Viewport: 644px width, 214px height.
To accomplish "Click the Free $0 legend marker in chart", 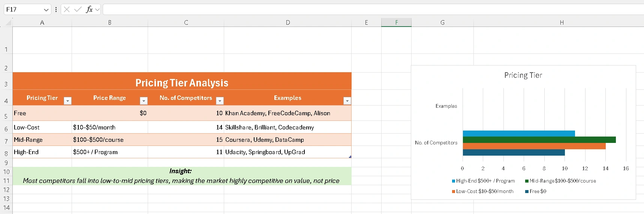I will pos(527,192).
